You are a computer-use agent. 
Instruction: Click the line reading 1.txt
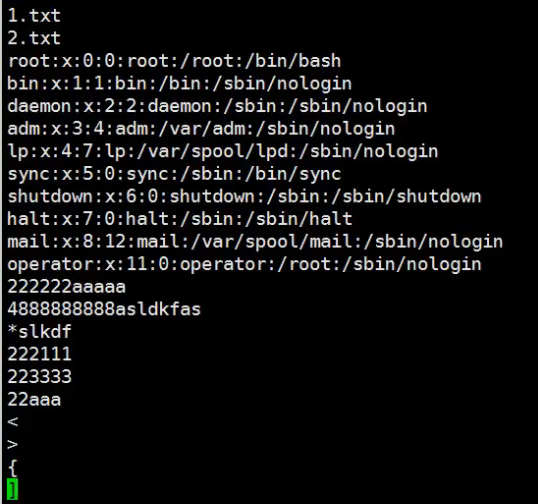[34, 15]
